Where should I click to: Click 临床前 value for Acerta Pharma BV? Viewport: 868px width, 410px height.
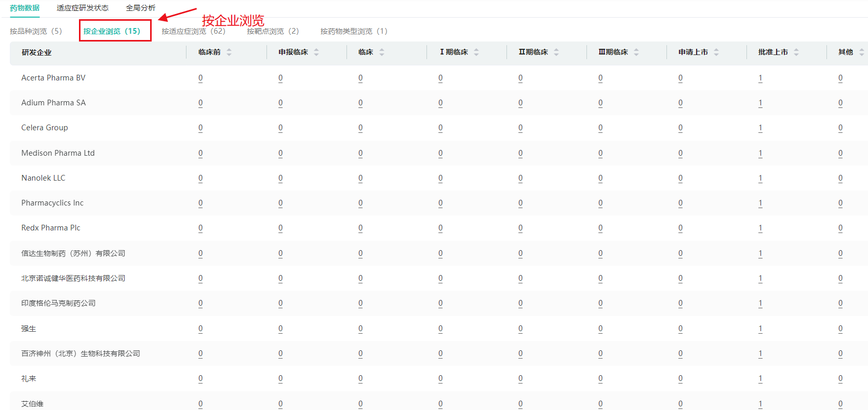coord(201,78)
